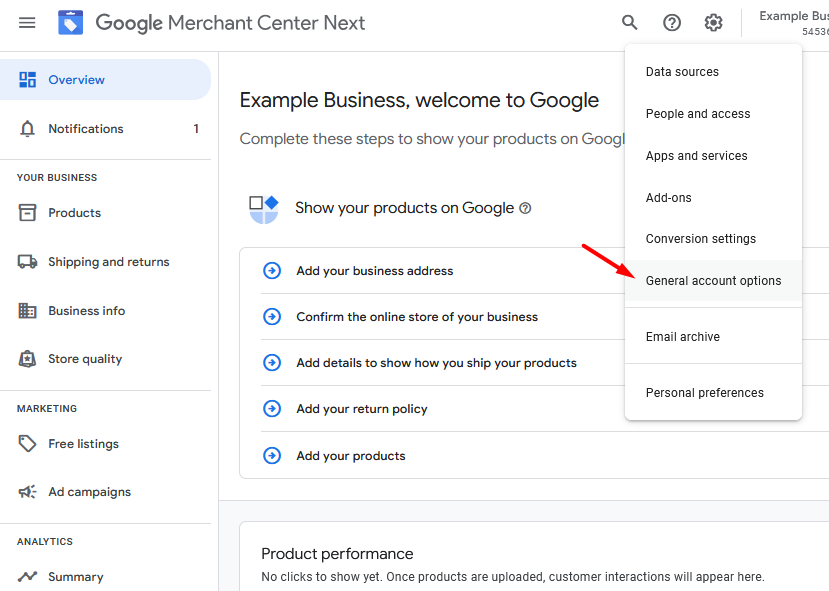This screenshot has width=829, height=591.
Task: Open Email archive from the menu
Action: click(713, 337)
